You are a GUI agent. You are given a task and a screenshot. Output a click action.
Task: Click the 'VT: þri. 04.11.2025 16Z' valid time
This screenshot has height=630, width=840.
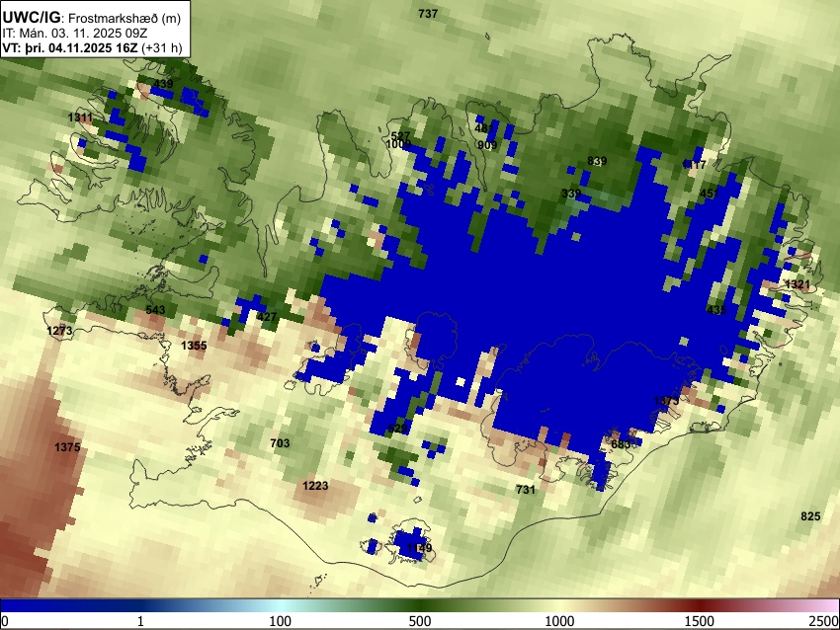click(x=69, y=47)
